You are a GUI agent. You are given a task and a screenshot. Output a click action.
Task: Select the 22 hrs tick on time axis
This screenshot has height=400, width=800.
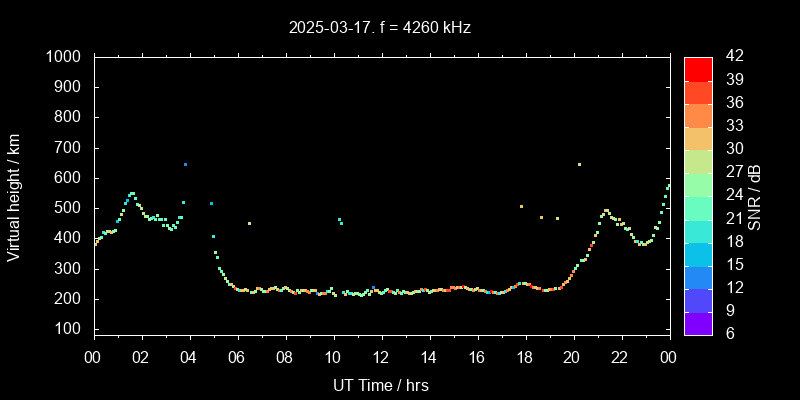pos(620,357)
